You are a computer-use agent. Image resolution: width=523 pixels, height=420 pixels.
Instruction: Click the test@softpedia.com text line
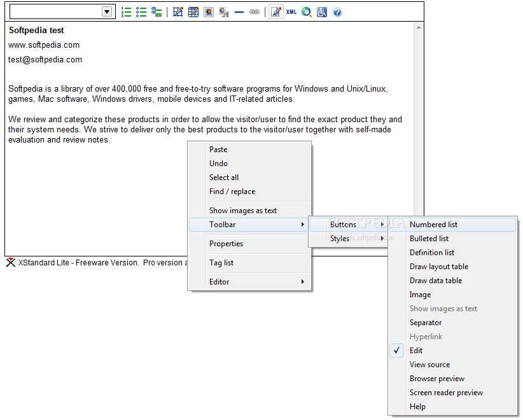pos(45,60)
